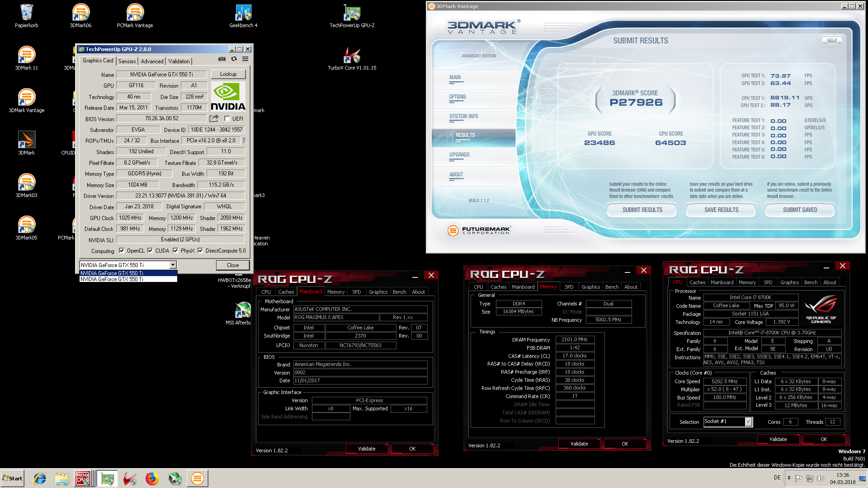Viewport: 868px width, 488px height.
Task: Click the BIOS export share icon in GPU-Z
Action: click(x=214, y=118)
